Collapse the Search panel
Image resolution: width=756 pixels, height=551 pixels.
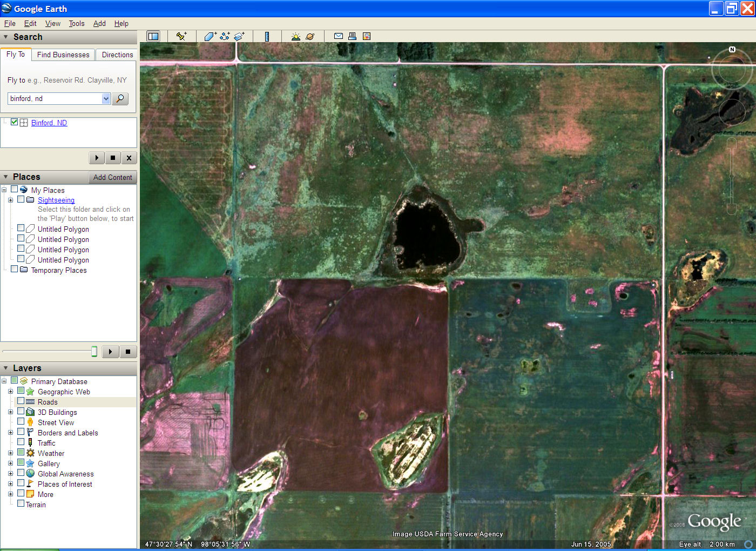pos(6,37)
